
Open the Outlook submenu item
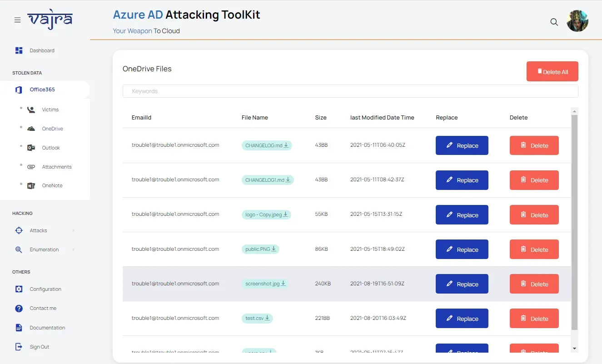coord(51,148)
